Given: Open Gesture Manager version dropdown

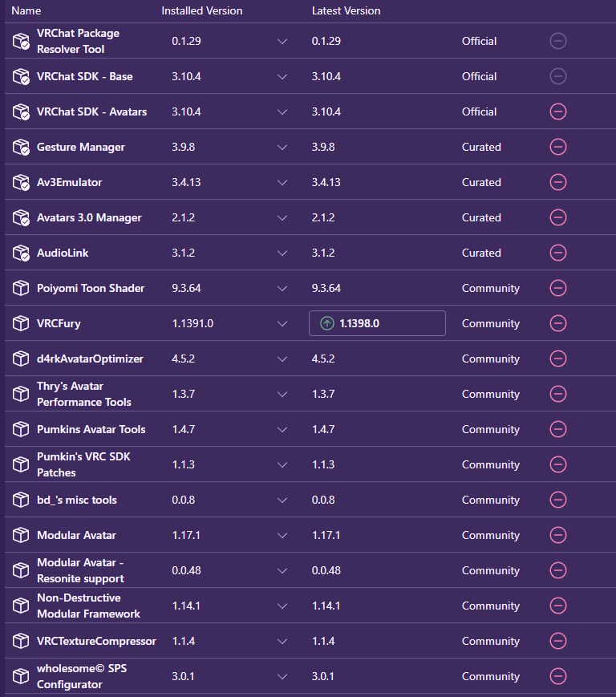Looking at the screenshot, I should pos(282,147).
